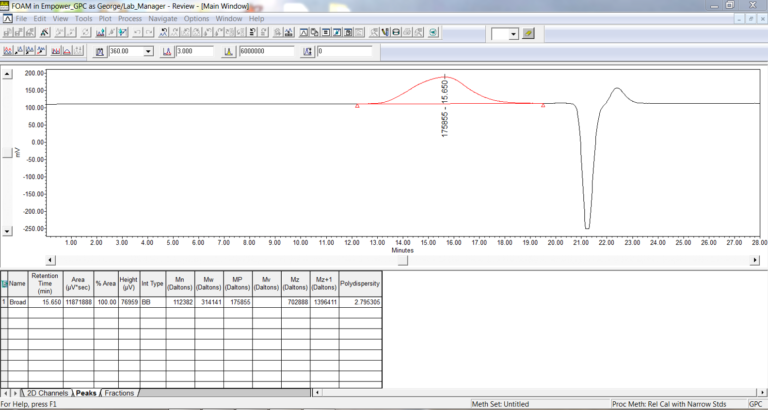
Task: Click the plot scroll-down arrow button
Action: (7, 231)
